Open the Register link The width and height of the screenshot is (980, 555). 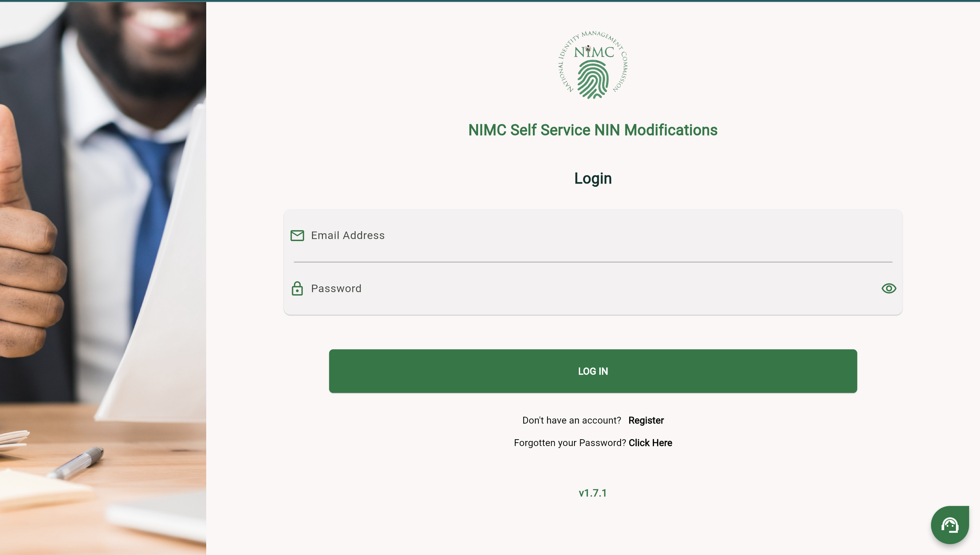[646, 420]
